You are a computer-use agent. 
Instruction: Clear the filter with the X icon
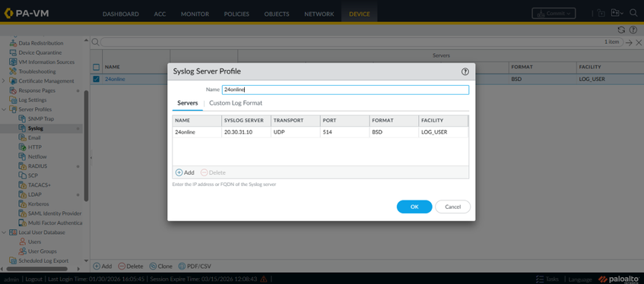click(638, 43)
